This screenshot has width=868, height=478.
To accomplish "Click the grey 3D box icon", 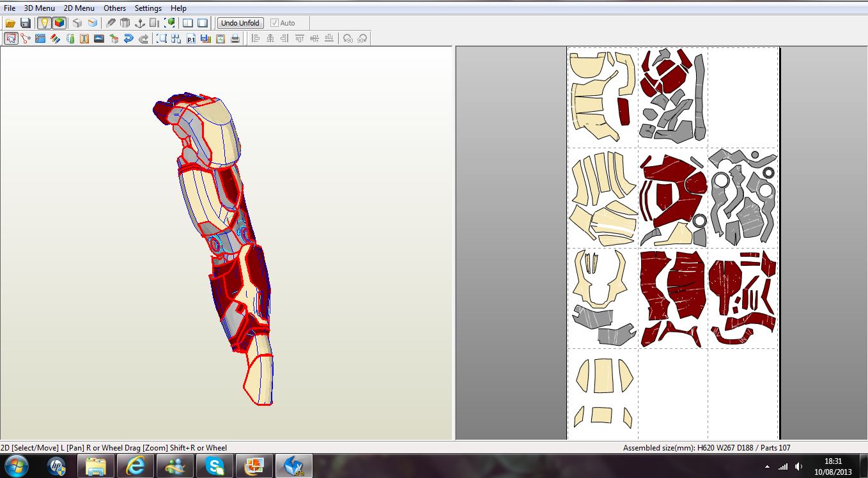I will [x=77, y=23].
